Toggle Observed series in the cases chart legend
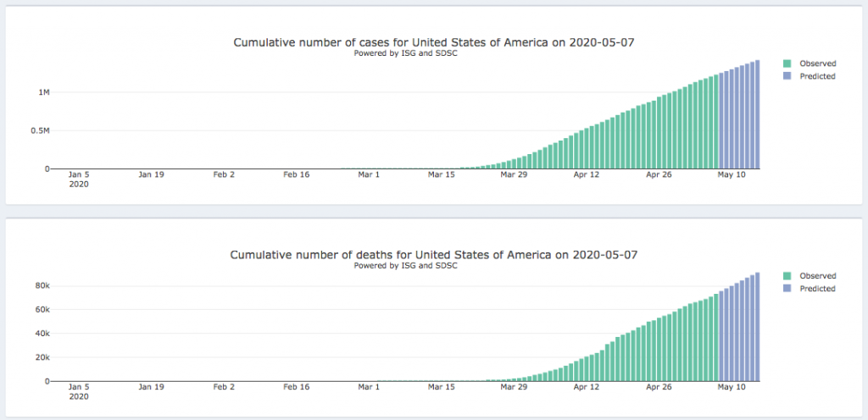This screenshot has width=868, height=420. [x=818, y=64]
